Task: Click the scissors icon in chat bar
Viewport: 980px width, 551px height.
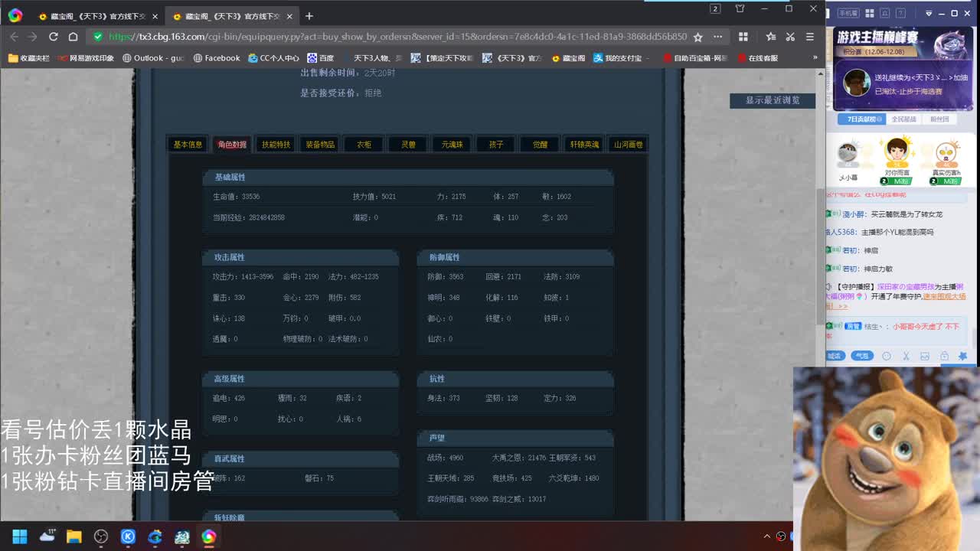Action: click(906, 356)
